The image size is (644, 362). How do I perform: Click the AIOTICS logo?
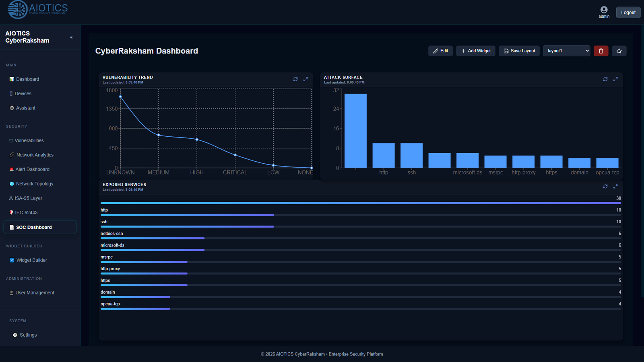(38, 10)
